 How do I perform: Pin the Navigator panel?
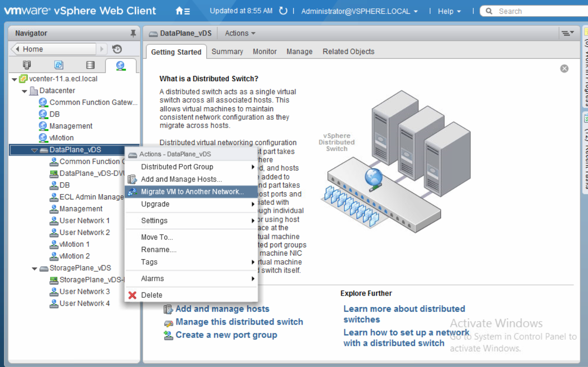(133, 33)
